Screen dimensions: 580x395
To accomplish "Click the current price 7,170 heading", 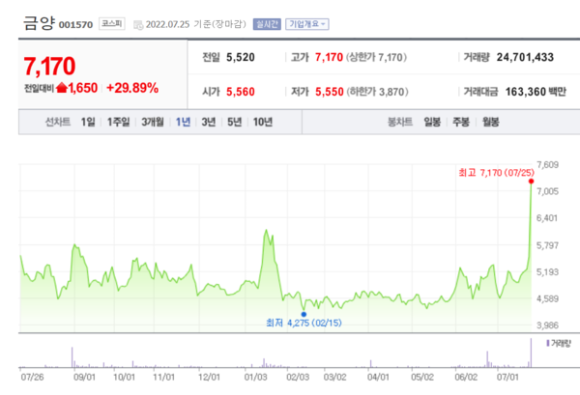I will point(50,66).
